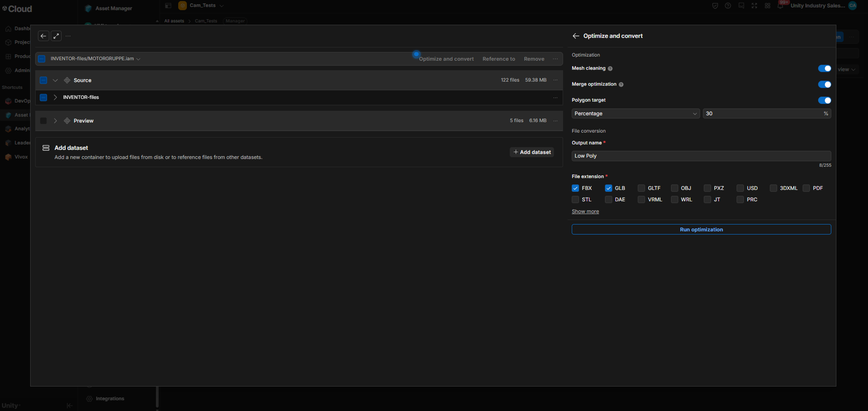The height and width of the screenshot is (411, 868).
Task: Click the polygon percentage value field
Action: click(x=767, y=114)
